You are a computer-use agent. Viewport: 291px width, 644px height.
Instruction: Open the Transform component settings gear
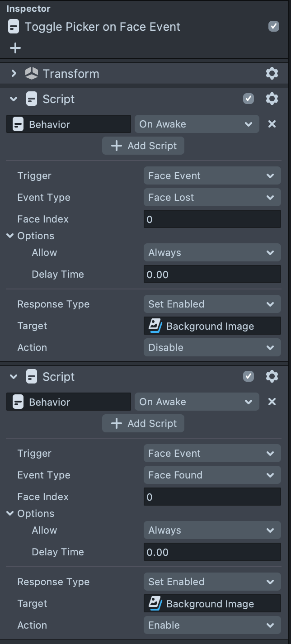272,73
